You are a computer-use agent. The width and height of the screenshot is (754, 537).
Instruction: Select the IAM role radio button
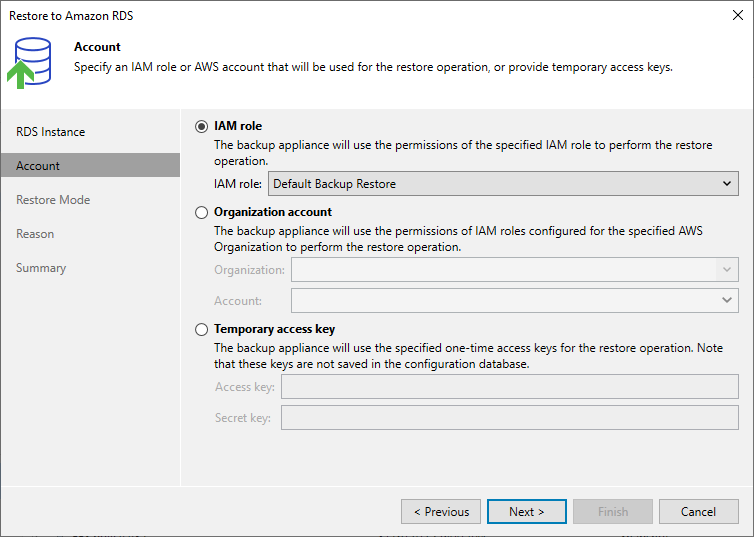point(201,126)
